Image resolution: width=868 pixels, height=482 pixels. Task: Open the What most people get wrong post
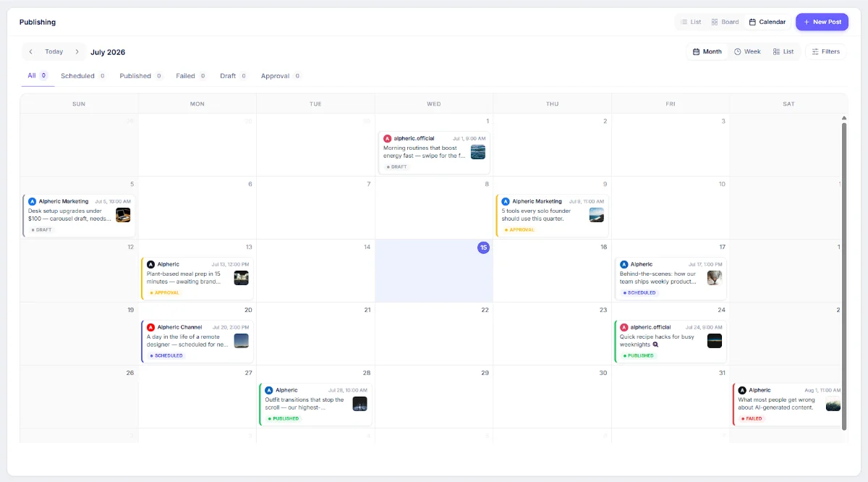coord(788,404)
